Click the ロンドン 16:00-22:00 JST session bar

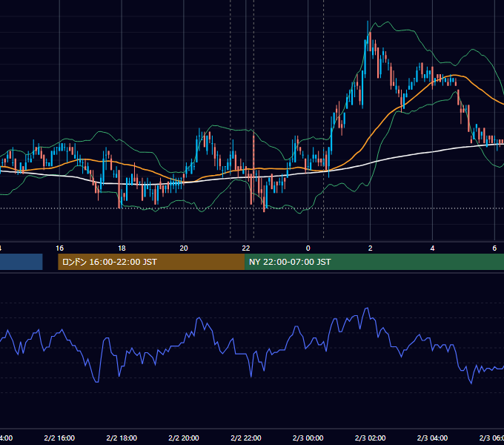151,262
